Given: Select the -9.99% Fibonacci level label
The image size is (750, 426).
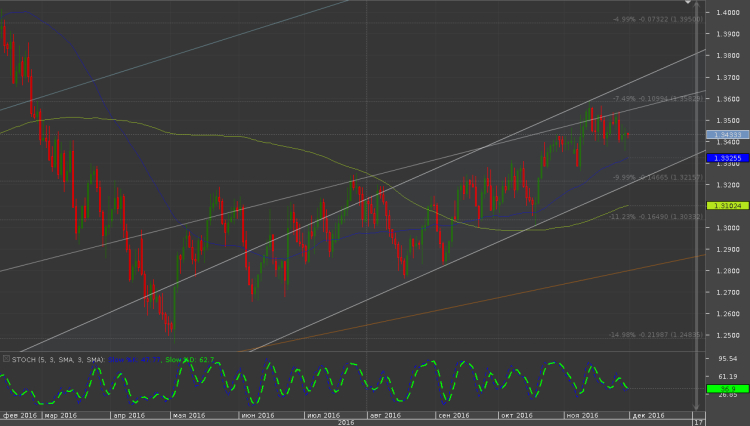Looking at the screenshot, I should tap(658, 177).
